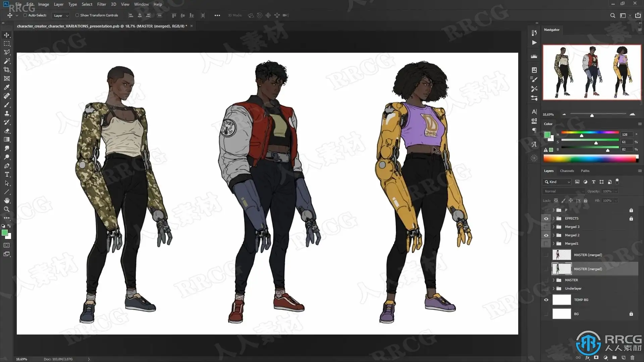Hide the Merged 2 layer group

point(546,235)
